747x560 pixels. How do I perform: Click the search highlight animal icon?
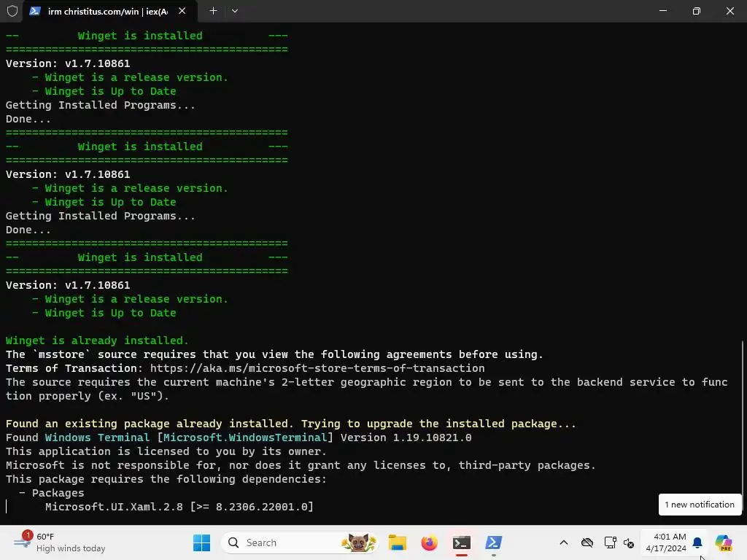[359, 542]
